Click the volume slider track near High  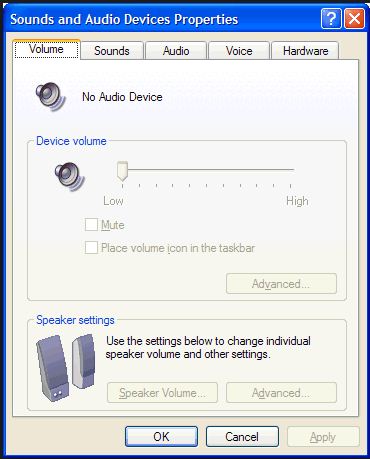(x=287, y=170)
